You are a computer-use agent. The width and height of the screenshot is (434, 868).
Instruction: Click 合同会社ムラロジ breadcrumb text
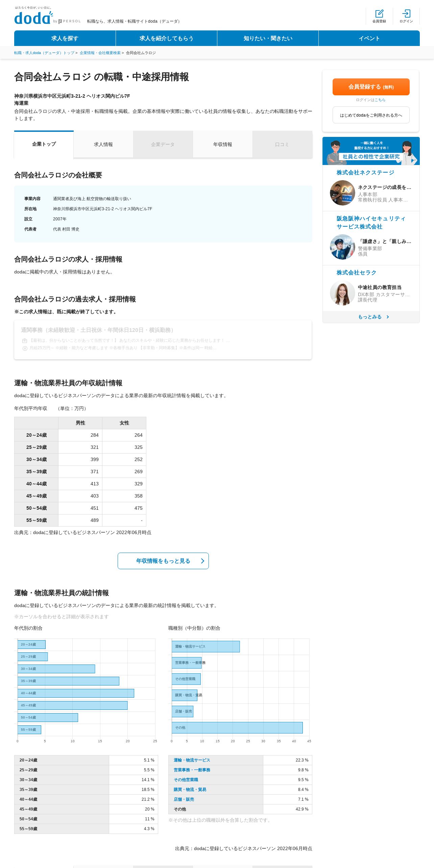141,53
